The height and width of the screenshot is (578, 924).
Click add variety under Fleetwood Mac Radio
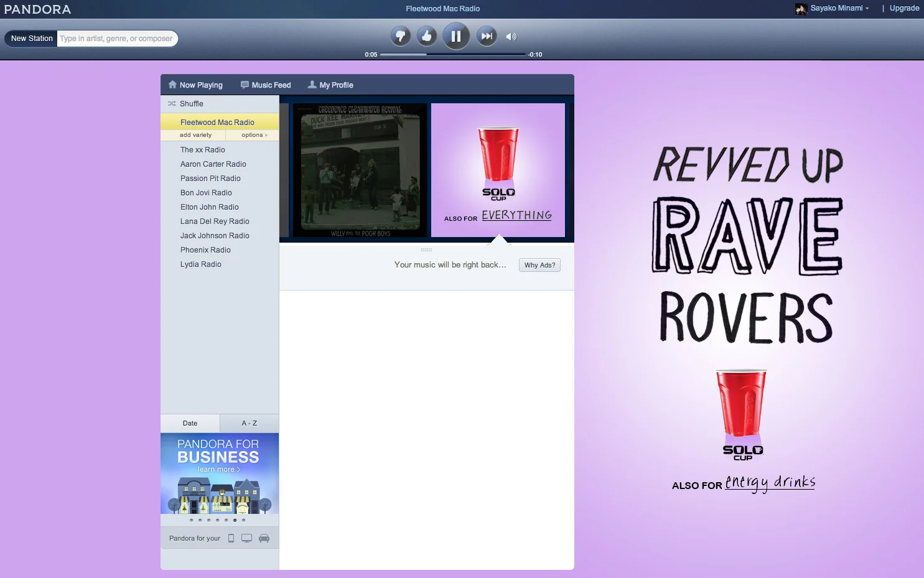tap(195, 135)
